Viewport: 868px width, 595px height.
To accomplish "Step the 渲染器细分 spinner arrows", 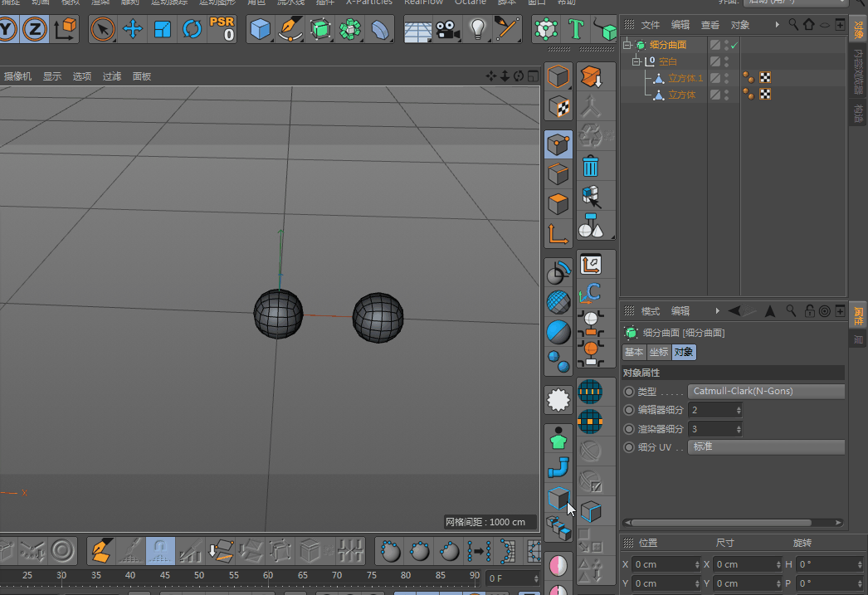I will point(739,429).
